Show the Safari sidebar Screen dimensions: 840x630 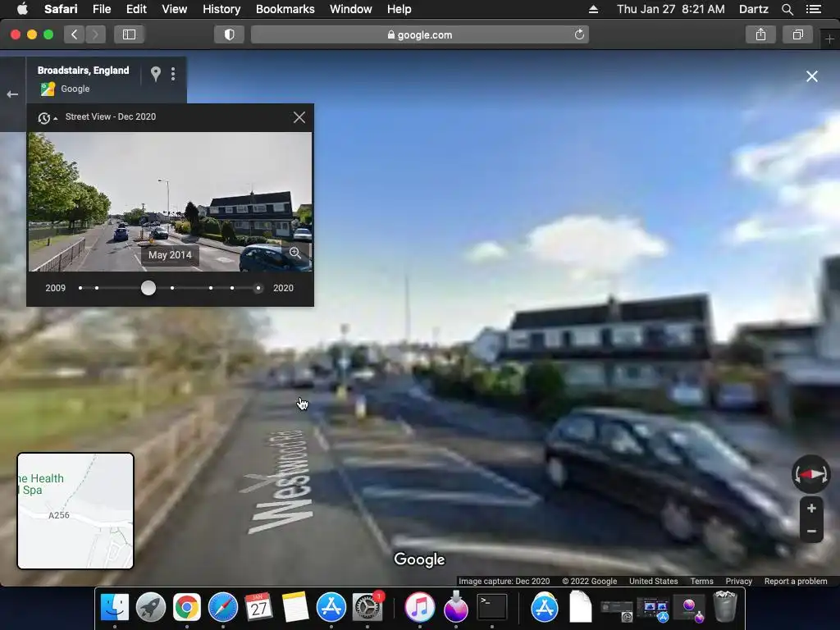coord(129,34)
